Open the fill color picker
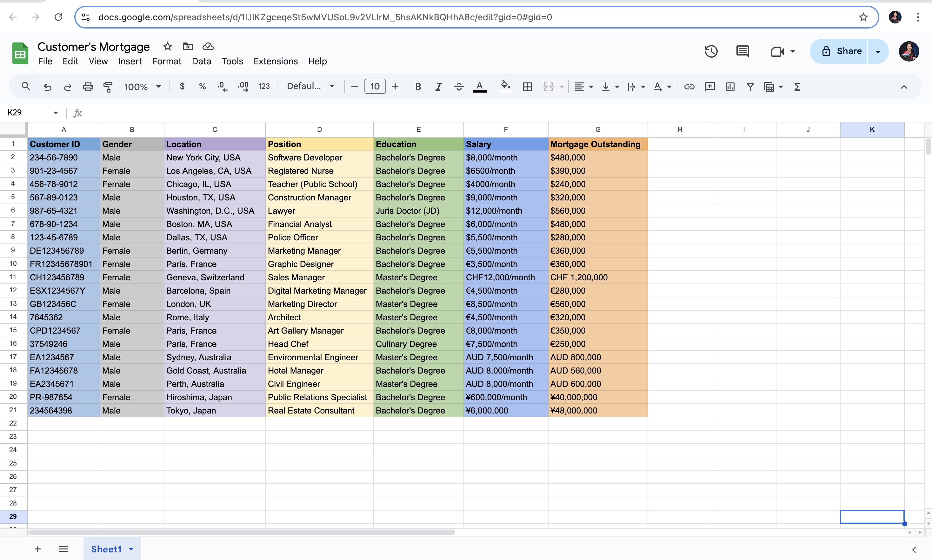 click(x=505, y=87)
